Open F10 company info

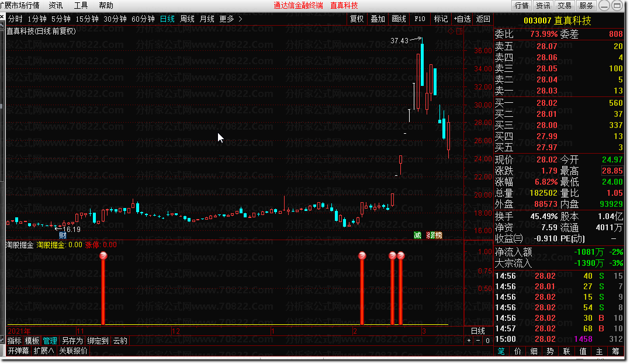click(x=420, y=19)
